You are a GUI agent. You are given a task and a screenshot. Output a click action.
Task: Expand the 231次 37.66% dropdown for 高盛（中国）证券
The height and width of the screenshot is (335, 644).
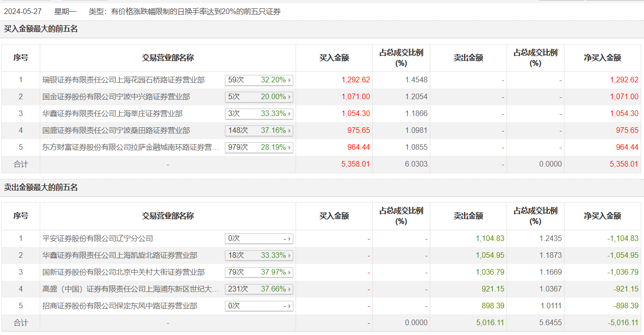click(259, 289)
